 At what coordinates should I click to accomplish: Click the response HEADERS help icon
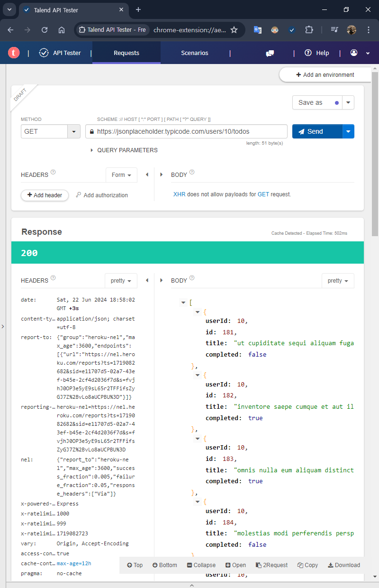(x=53, y=278)
